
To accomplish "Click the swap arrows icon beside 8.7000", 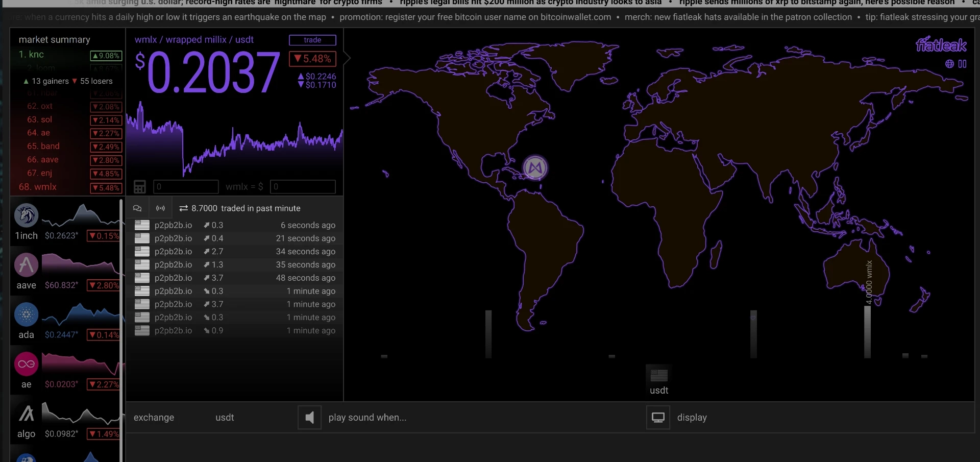I will [184, 208].
